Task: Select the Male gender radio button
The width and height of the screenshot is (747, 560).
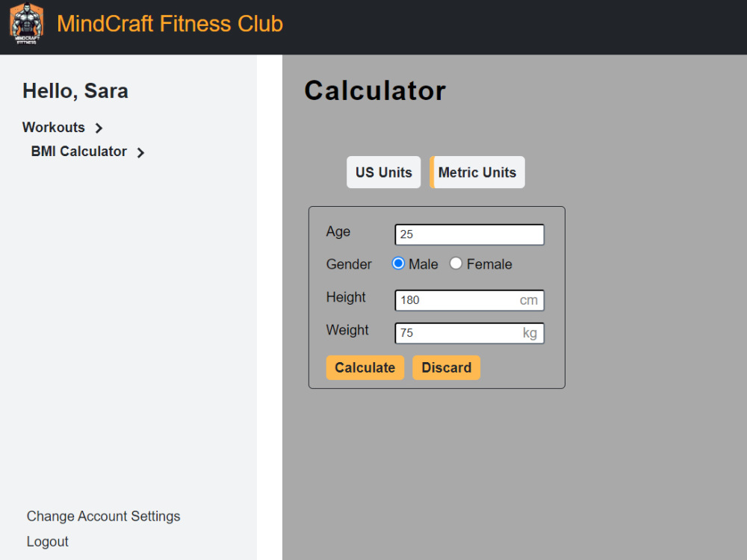Action: (398, 264)
